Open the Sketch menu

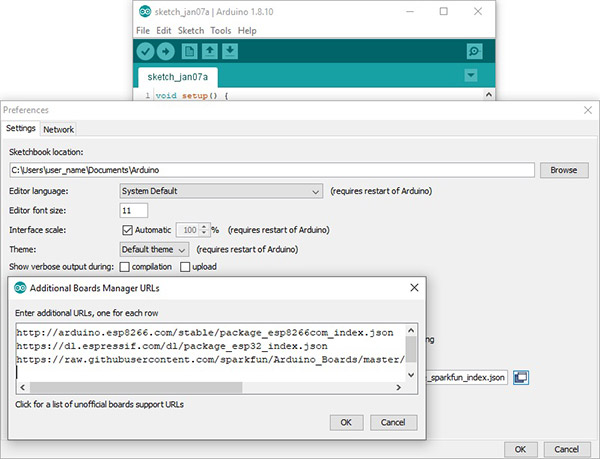click(x=190, y=31)
